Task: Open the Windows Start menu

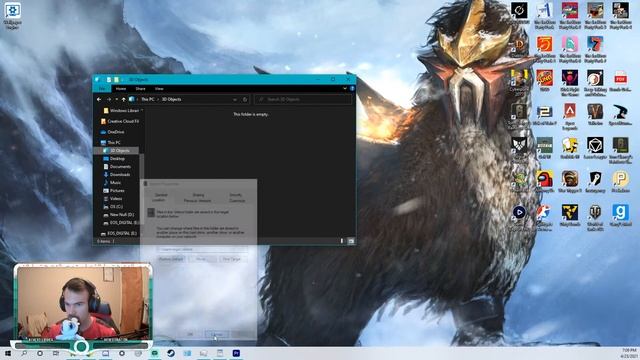Action: (x=8, y=353)
